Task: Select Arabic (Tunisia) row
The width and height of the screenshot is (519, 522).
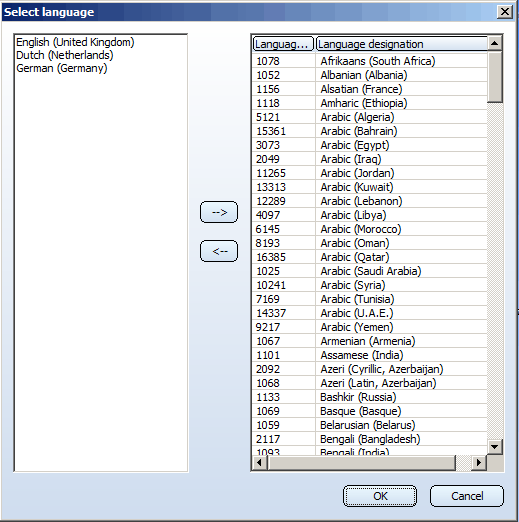Action: point(370,299)
